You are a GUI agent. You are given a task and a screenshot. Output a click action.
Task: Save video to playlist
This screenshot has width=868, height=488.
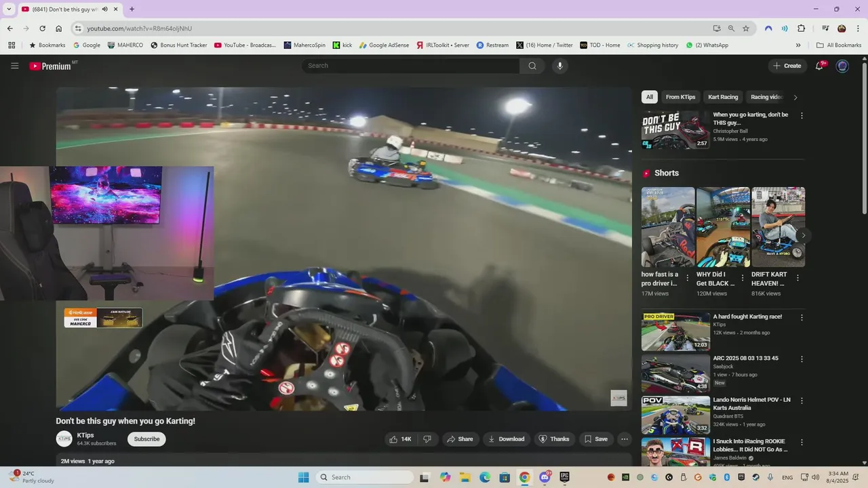click(x=596, y=439)
